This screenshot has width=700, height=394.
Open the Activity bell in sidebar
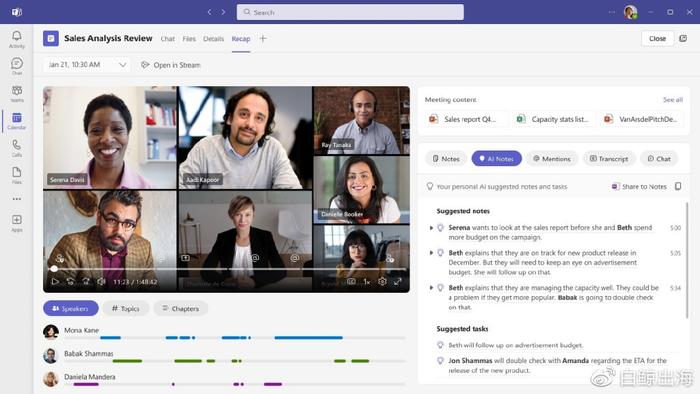(x=17, y=39)
